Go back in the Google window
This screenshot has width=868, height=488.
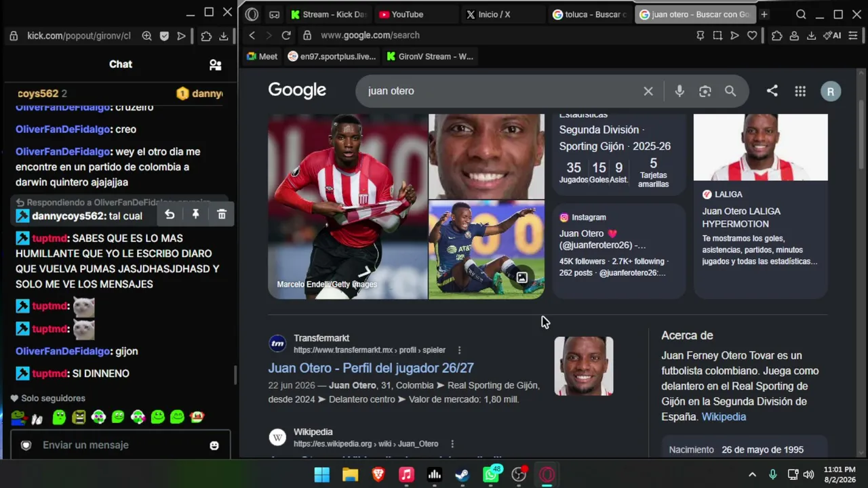[x=252, y=35]
